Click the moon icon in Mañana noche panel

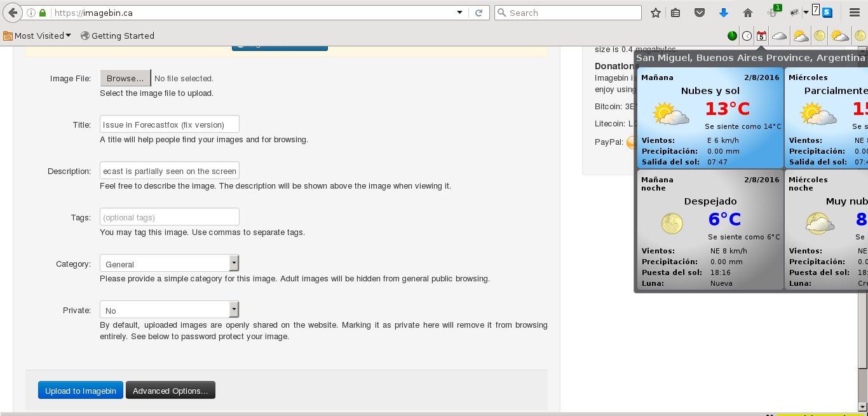pyautogui.click(x=672, y=224)
